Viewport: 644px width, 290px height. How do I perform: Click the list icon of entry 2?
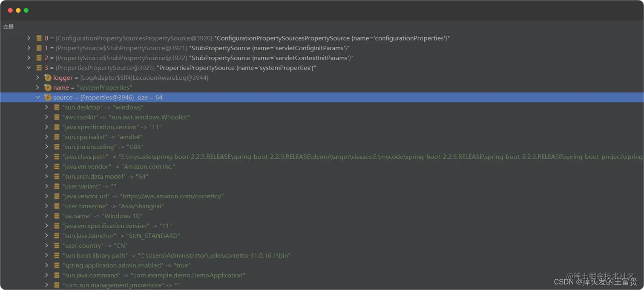(39, 58)
